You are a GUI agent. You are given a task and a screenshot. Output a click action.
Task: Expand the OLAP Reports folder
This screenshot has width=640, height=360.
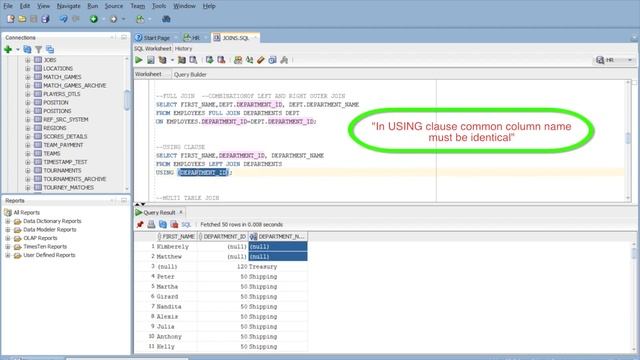8,238
